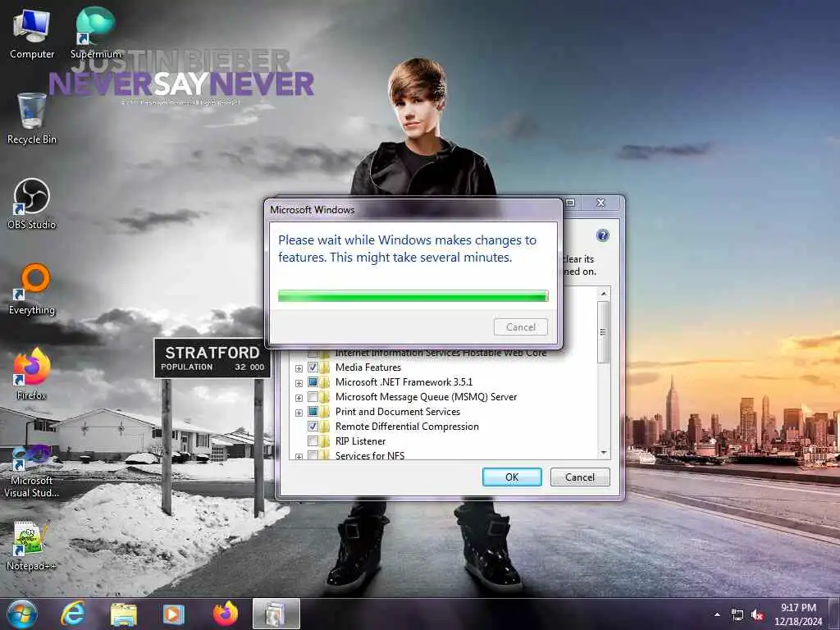Open the Computer desktop icon
Screen dimensions: 840x630
point(32,33)
